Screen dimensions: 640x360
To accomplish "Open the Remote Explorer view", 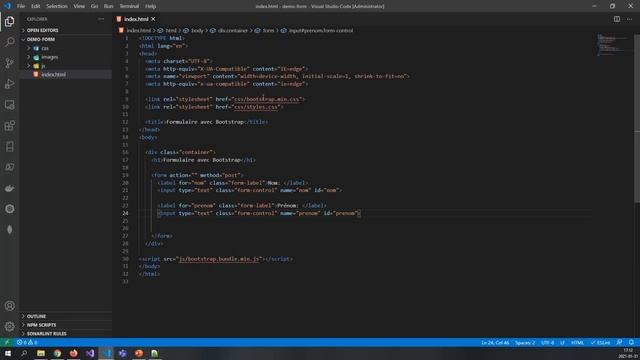I will (10, 105).
